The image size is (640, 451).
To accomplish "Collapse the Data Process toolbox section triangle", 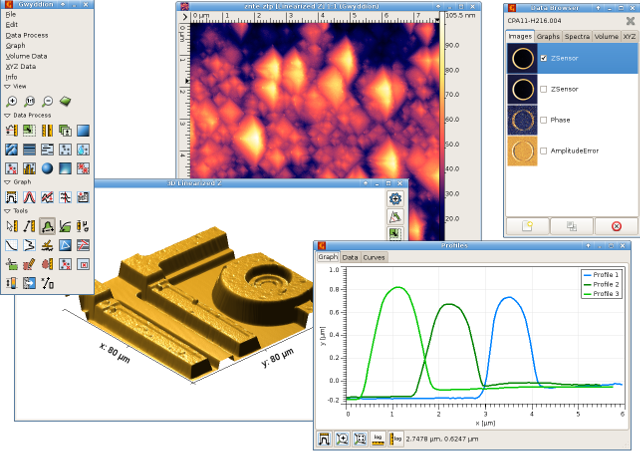I will pos(7,116).
